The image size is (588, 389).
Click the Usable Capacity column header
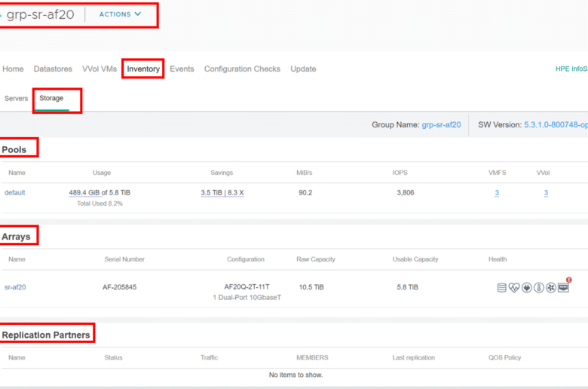click(415, 259)
